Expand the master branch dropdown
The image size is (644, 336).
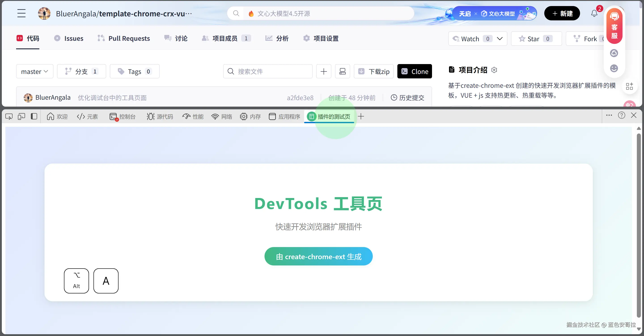coord(35,71)
